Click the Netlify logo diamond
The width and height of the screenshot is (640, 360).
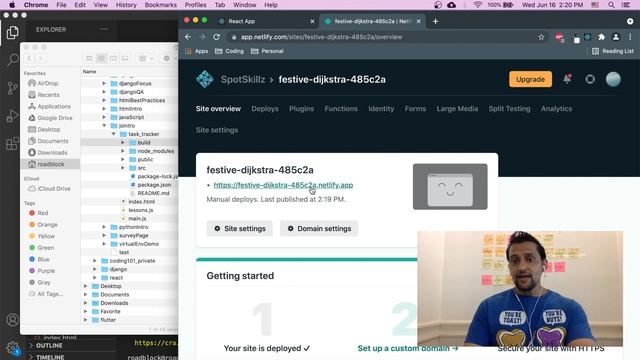coord(204,79)
